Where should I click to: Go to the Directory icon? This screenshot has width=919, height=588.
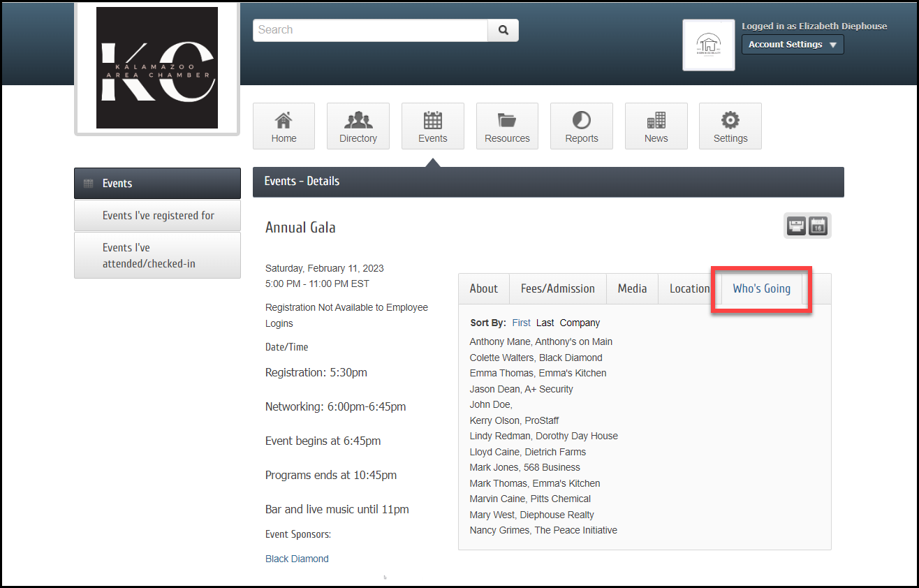tap(358, 126)
